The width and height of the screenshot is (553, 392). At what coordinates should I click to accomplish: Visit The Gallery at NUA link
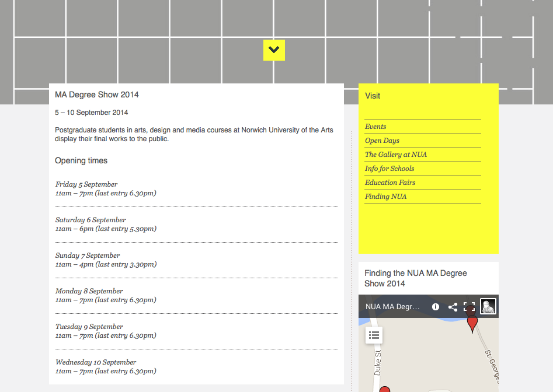coord(395,155)
